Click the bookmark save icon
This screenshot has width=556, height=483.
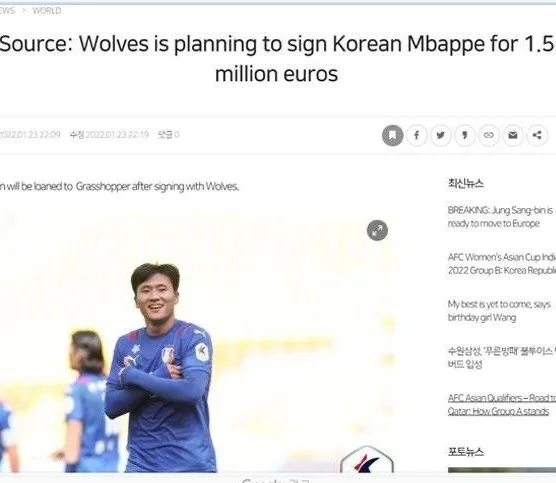[393, 135]
